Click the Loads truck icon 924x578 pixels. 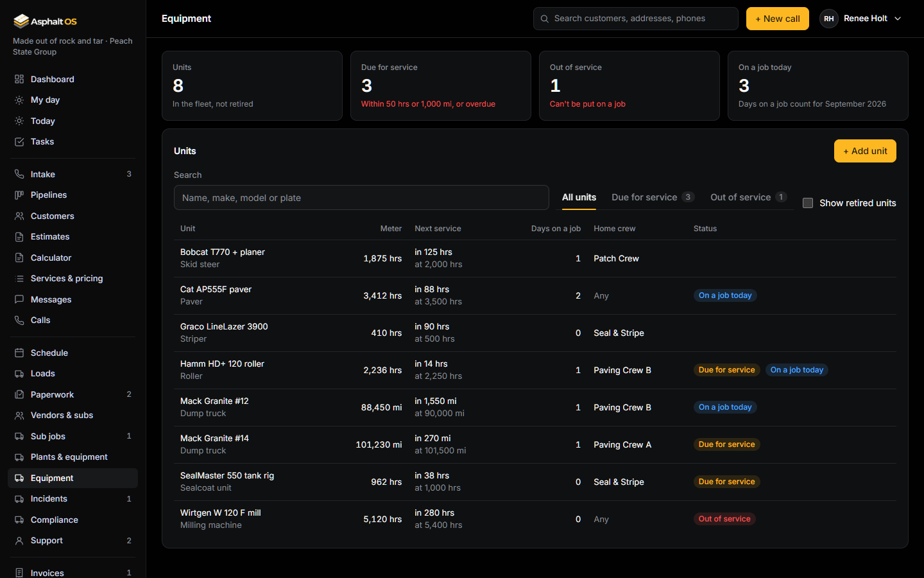(x=19, y=374)
